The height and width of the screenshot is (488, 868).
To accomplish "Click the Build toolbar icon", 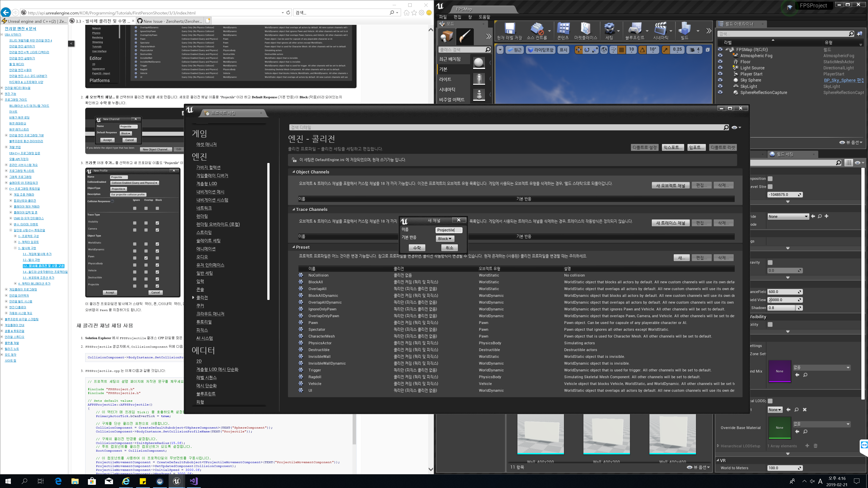I will pyautogui.click(x=684, y=29).
